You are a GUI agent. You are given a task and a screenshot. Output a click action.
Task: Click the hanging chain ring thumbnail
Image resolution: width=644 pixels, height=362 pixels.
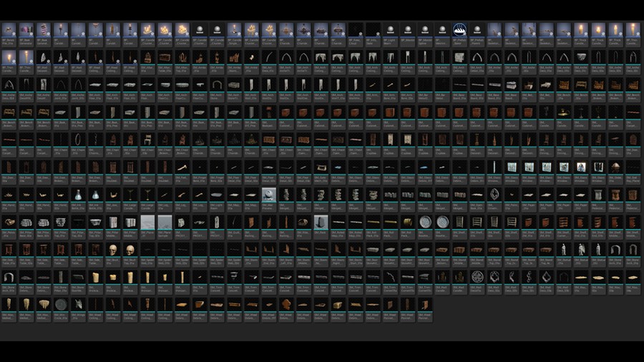pos(78,140)
